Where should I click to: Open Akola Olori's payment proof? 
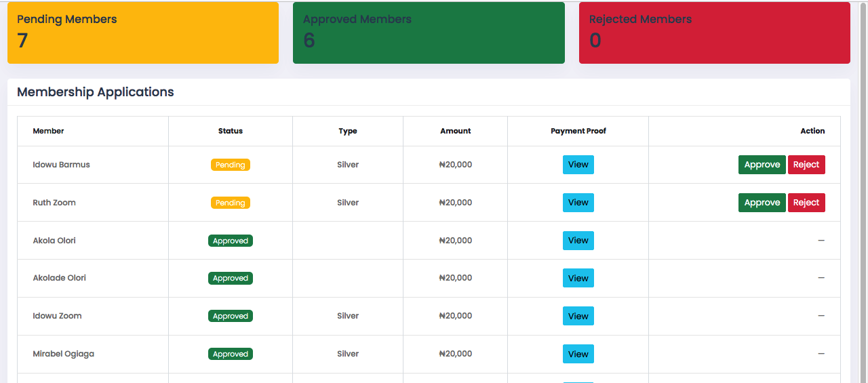pos(578,241)
